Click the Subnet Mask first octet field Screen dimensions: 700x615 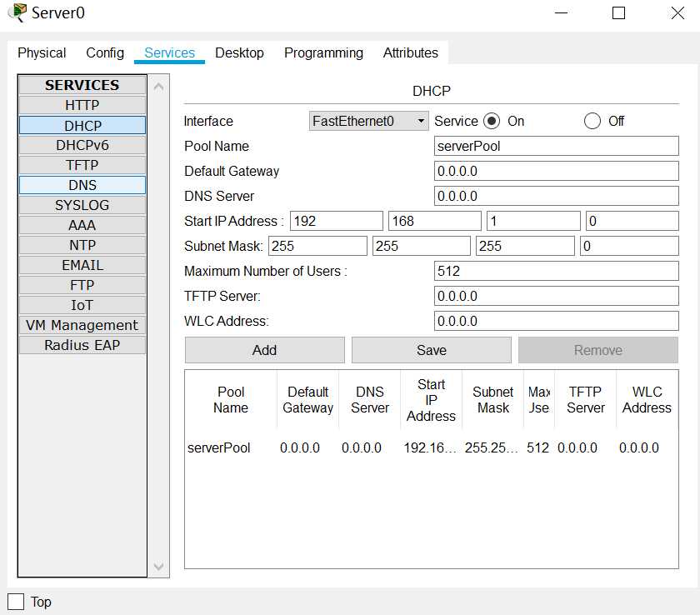(317, 246)
